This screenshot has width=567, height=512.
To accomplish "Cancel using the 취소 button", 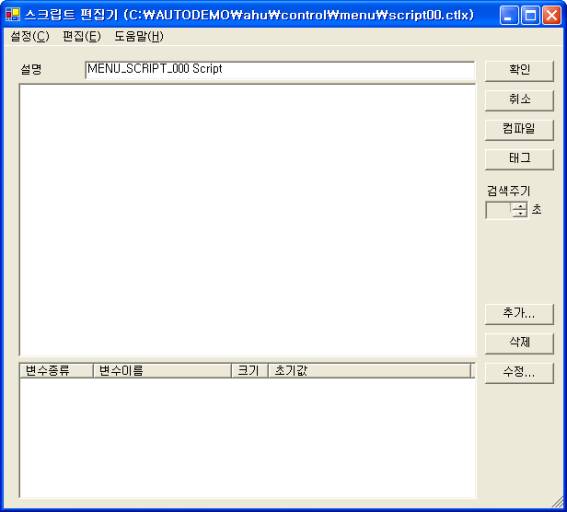I will 519,100.
